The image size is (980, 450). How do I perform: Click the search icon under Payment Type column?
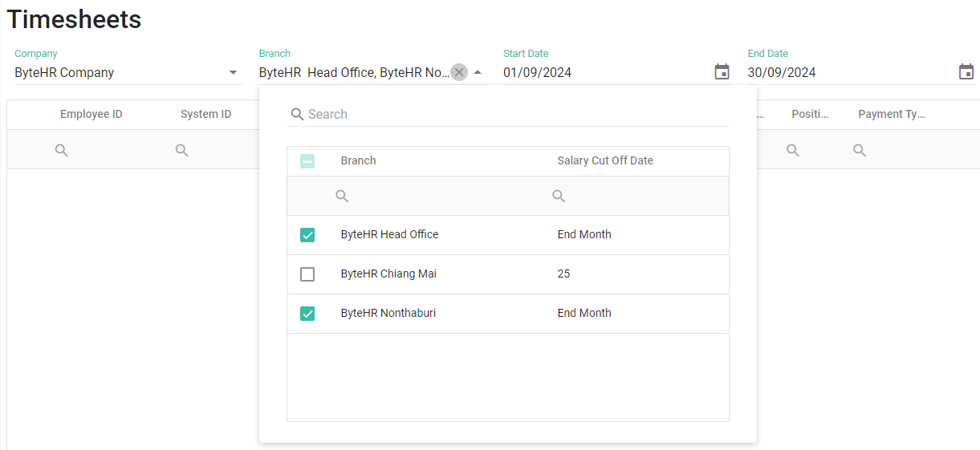[860, 150]
